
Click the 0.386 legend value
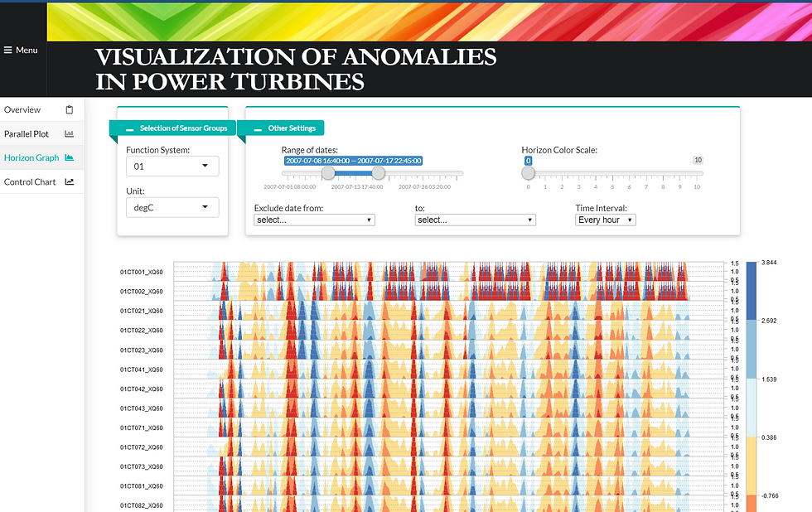769,437
